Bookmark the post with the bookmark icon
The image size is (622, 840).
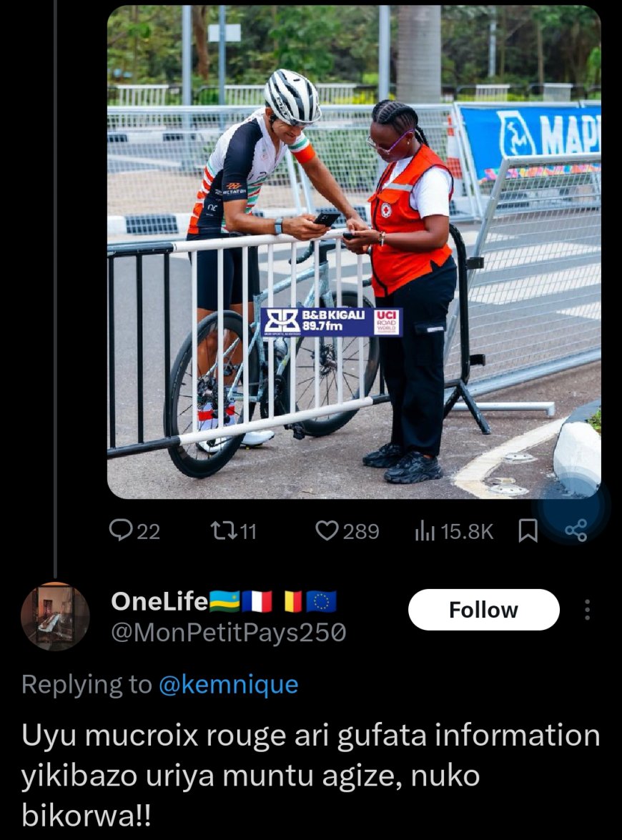[528, 530]
